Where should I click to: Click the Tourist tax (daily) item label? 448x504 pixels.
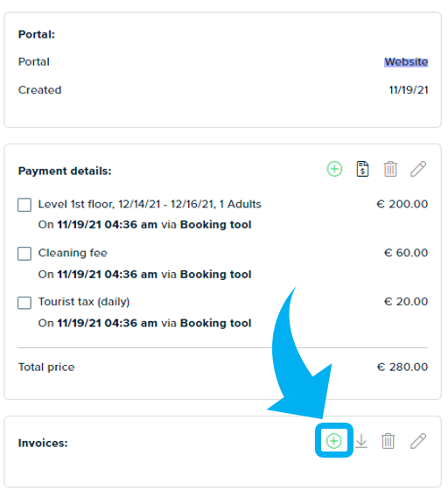pos(84,302)
